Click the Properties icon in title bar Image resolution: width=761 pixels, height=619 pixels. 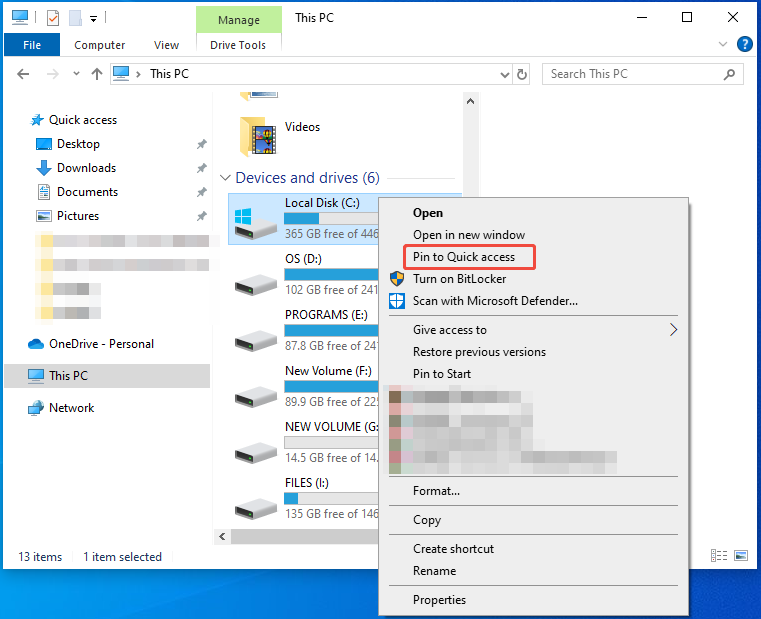[54, 18]
